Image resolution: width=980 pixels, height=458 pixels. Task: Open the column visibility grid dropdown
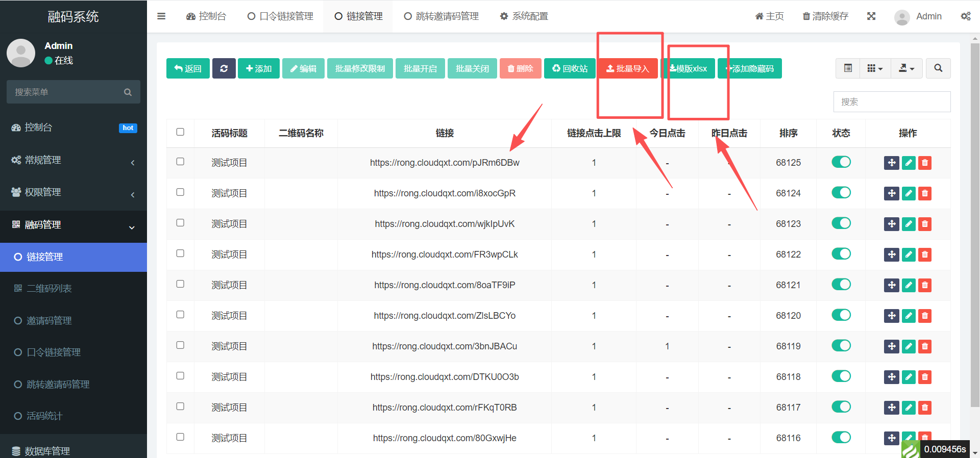point(875,68)
